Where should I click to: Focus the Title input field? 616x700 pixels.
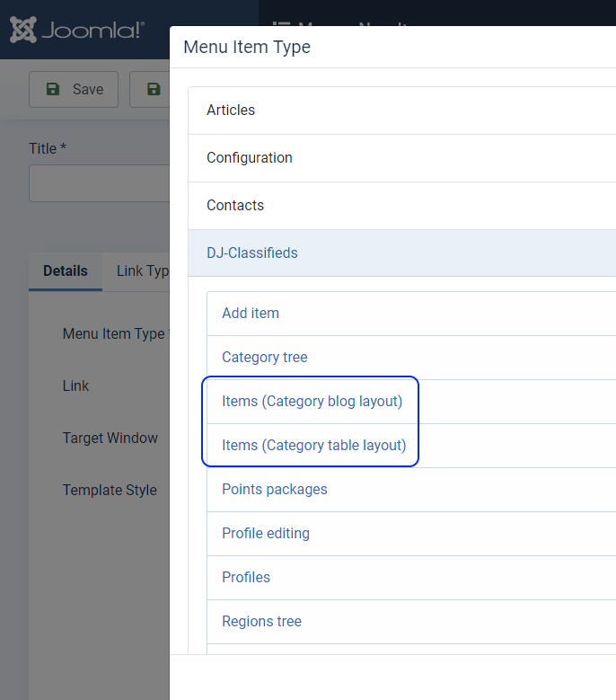coord(99,183)
